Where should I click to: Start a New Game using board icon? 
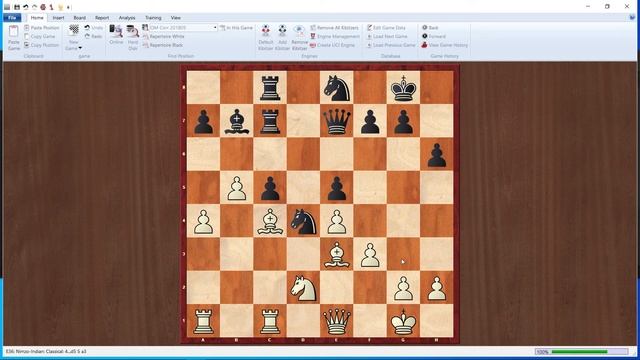73,32
